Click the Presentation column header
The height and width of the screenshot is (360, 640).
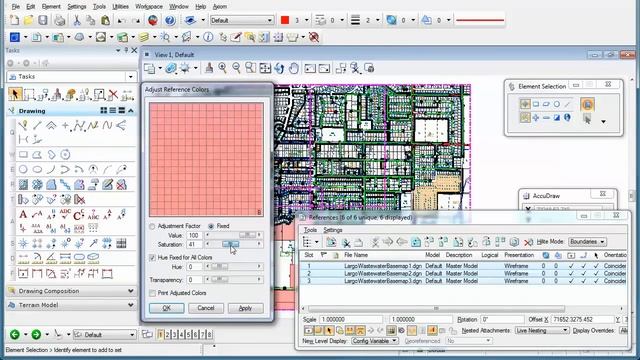click(519, 255)
